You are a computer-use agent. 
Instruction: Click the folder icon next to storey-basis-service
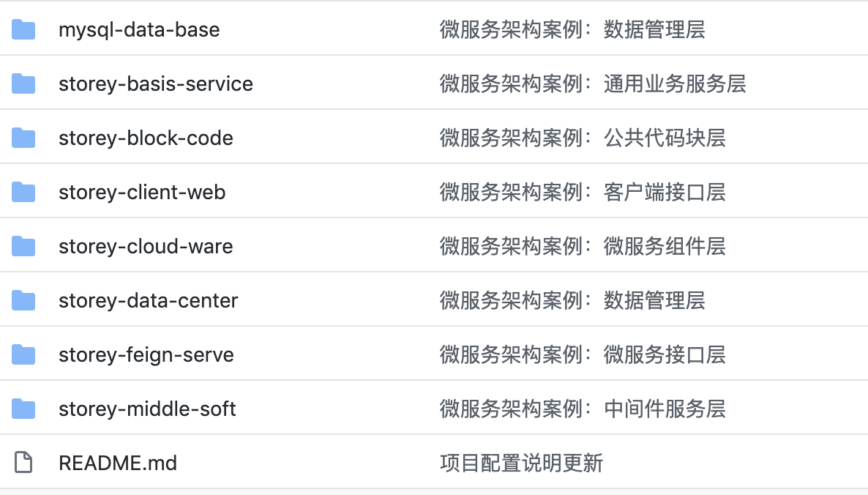[x=23, y=84]
